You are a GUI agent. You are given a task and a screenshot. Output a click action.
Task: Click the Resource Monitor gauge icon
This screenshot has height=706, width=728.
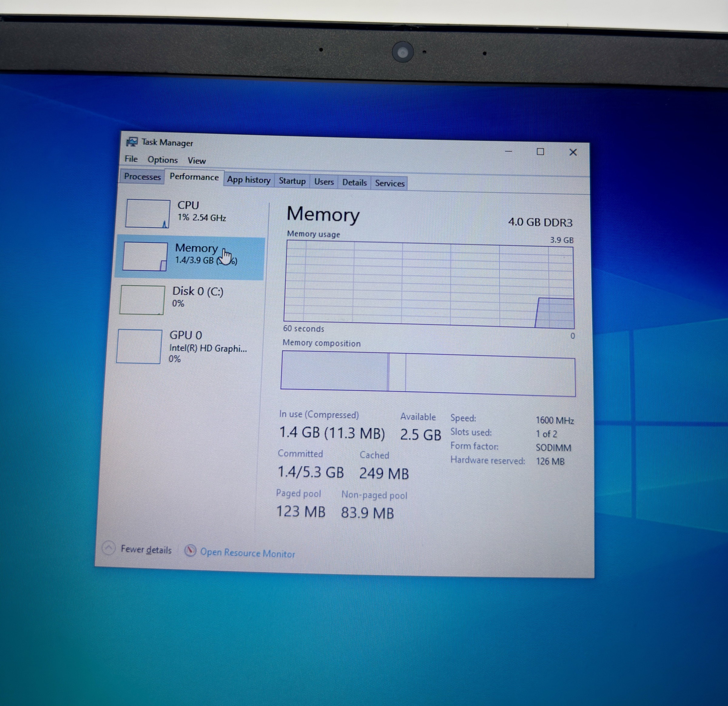pyautogui.click(x=190, y=550)
